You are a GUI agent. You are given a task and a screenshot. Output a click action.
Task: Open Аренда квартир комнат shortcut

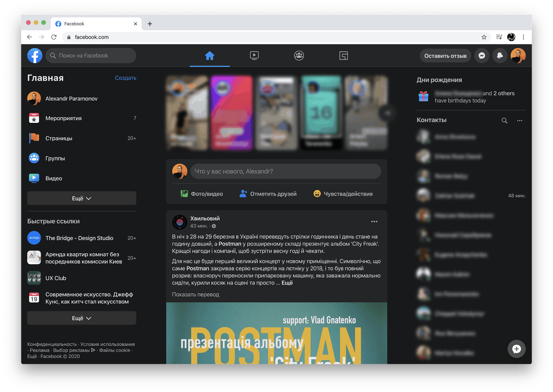(82, 258)
